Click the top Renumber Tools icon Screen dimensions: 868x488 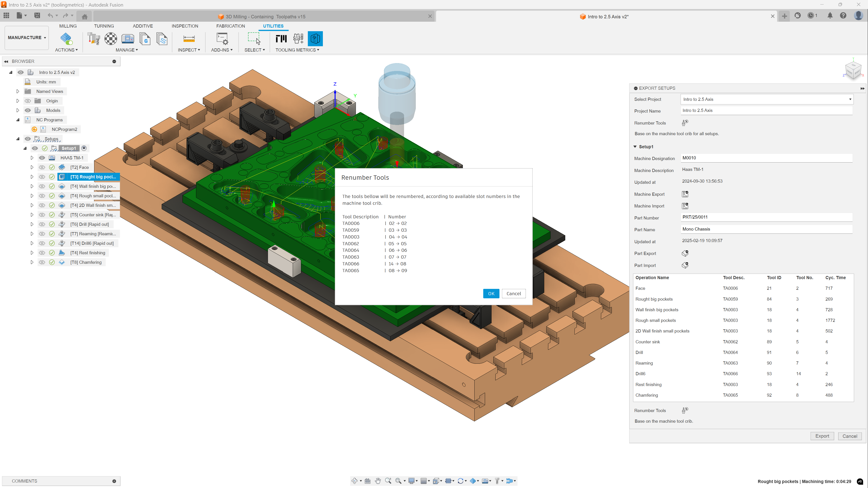tap(685, 123)
